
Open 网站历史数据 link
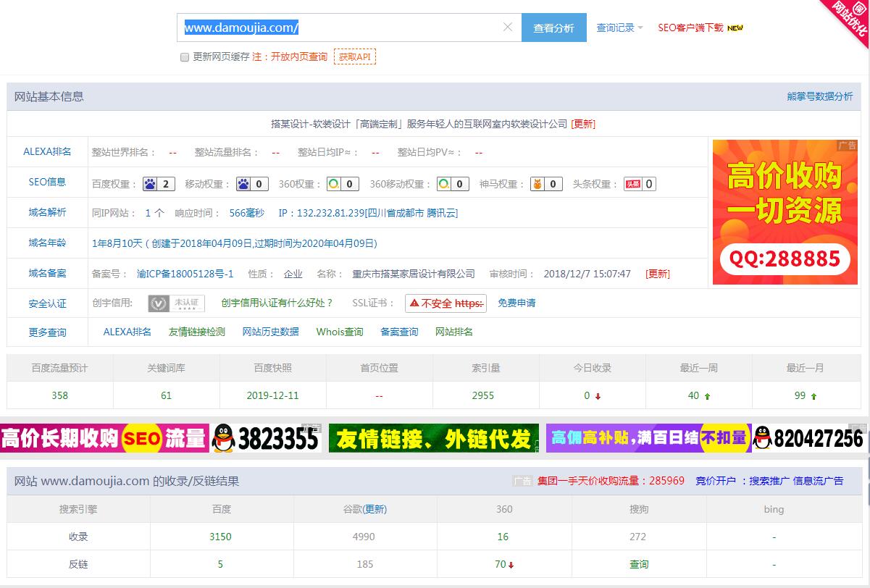(271, 332)
